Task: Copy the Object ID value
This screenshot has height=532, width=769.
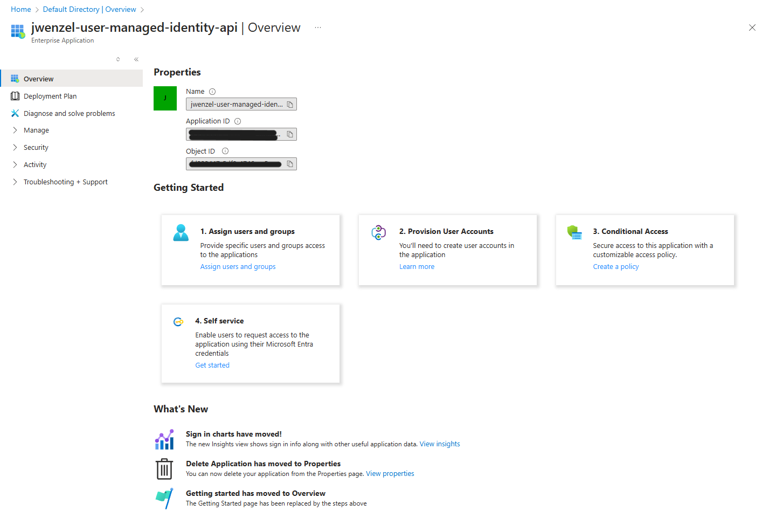Action: coord(289,163)
